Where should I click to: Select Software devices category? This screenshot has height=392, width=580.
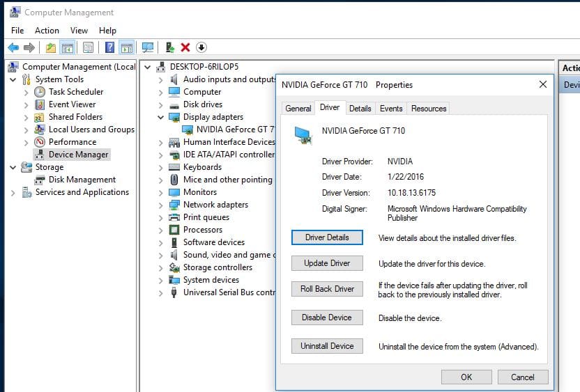214,242
